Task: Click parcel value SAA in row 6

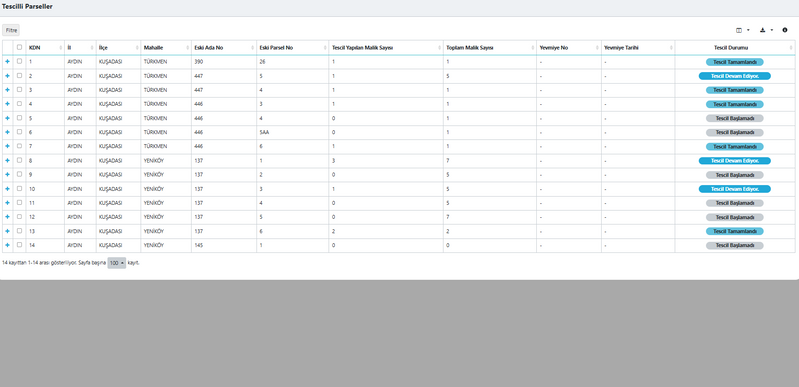Action: (x=264, y=132)
